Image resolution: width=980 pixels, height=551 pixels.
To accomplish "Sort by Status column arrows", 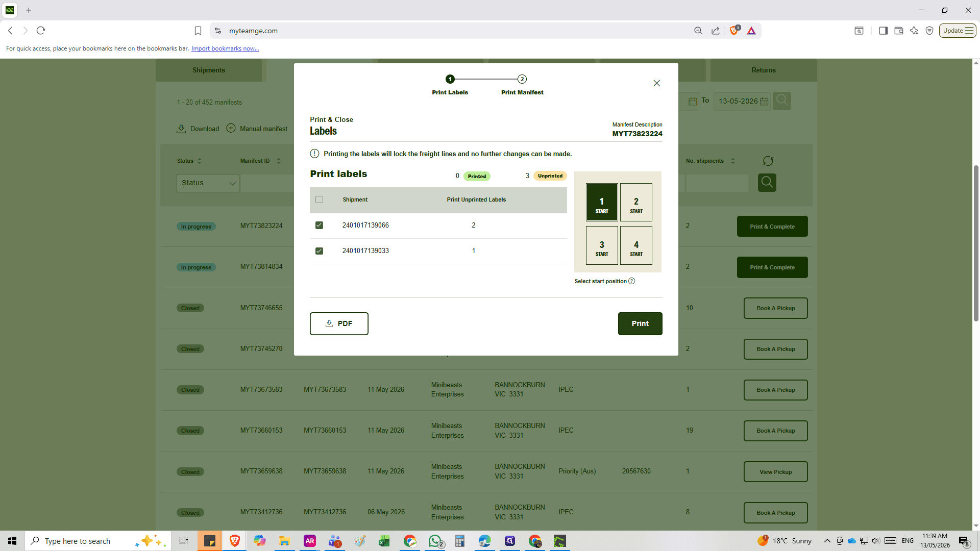I will (x=200, y=161).
